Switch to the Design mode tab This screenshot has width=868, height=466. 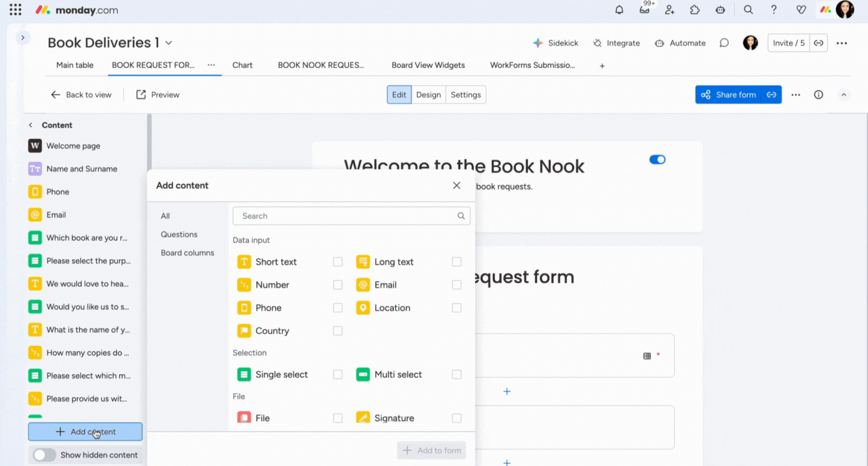click(x=428, y=95)
